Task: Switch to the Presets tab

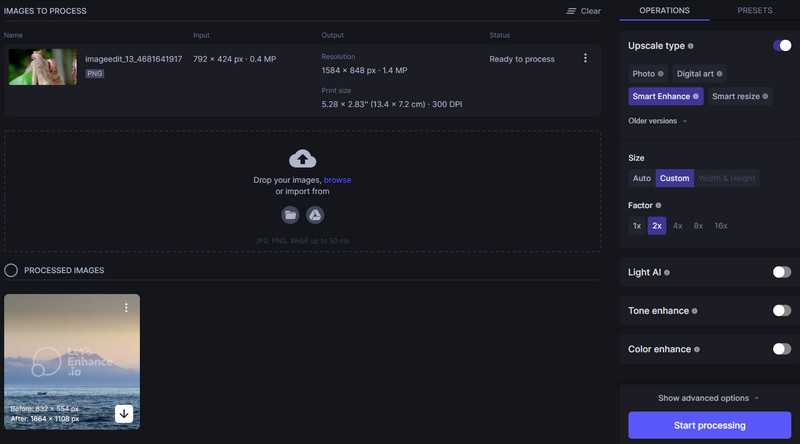Action: (754, 10)
